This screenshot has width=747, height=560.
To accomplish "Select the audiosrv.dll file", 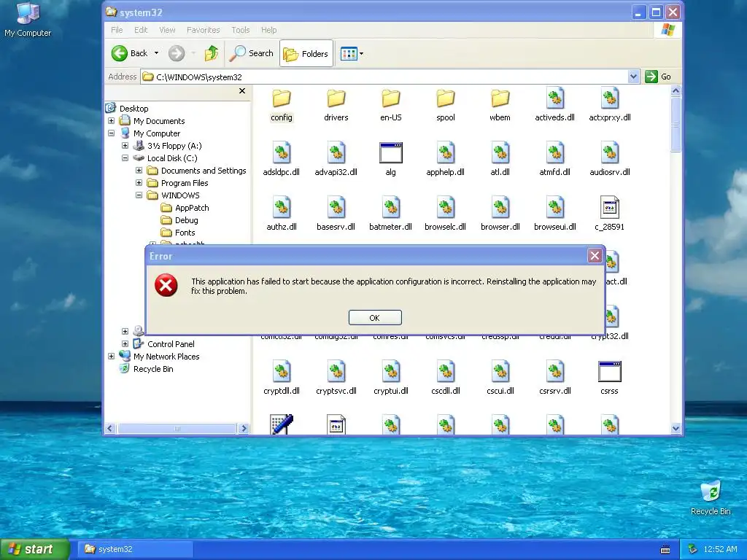I will pos(610,160).
